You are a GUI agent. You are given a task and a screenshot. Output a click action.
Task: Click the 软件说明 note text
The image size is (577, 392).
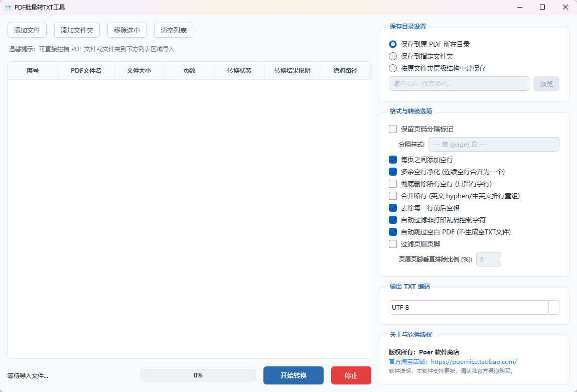[452, 371]
